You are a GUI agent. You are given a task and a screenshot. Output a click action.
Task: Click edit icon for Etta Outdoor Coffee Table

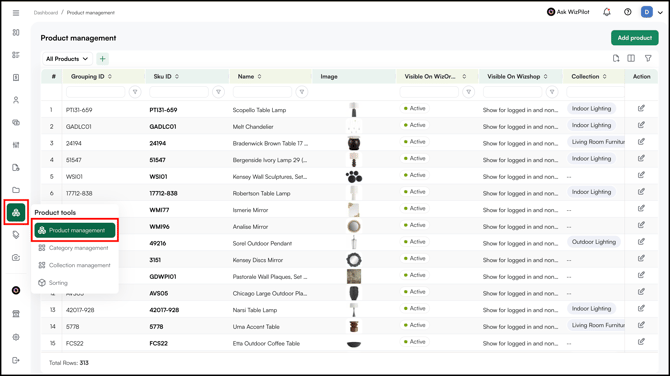click(641, 342)
